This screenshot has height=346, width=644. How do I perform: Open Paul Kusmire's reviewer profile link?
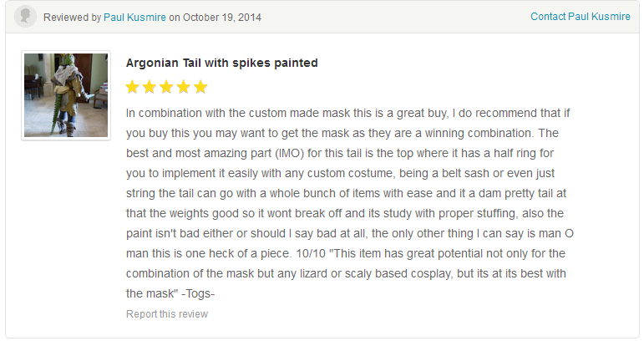[x=134, y=18]
